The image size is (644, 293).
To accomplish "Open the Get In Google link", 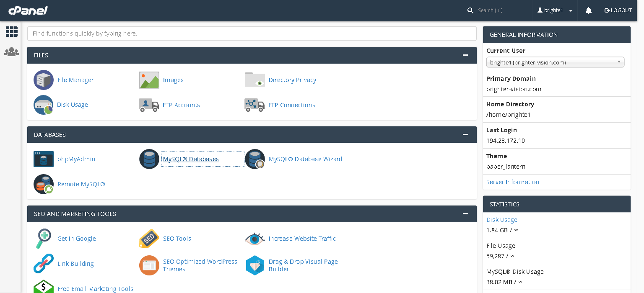I will point(77,239).
